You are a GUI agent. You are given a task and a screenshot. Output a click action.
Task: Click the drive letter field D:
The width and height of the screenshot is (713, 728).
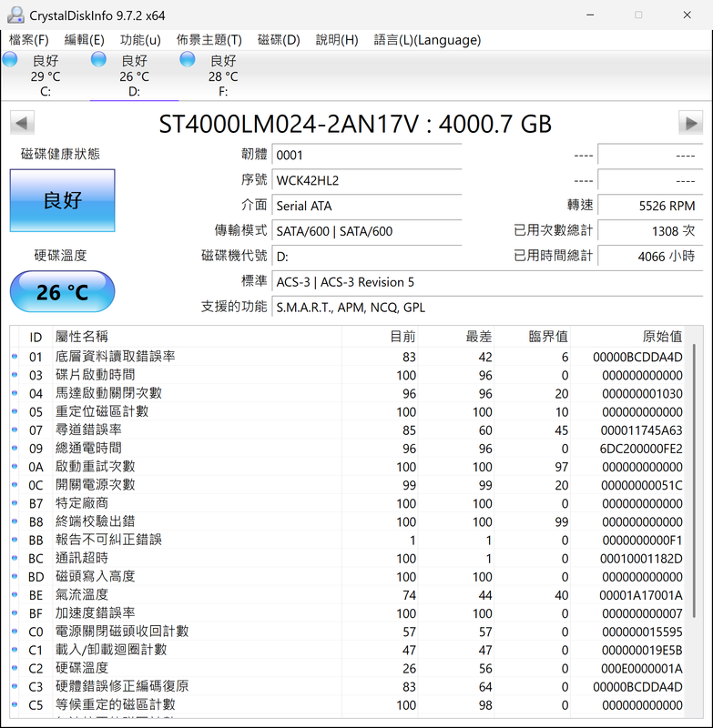coord(367,257)
